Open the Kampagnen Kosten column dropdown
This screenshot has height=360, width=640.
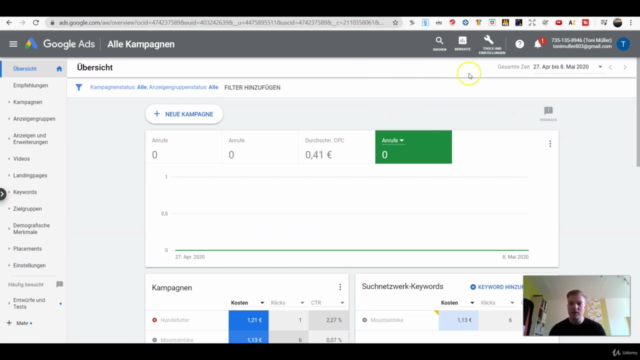coord(262,303)
